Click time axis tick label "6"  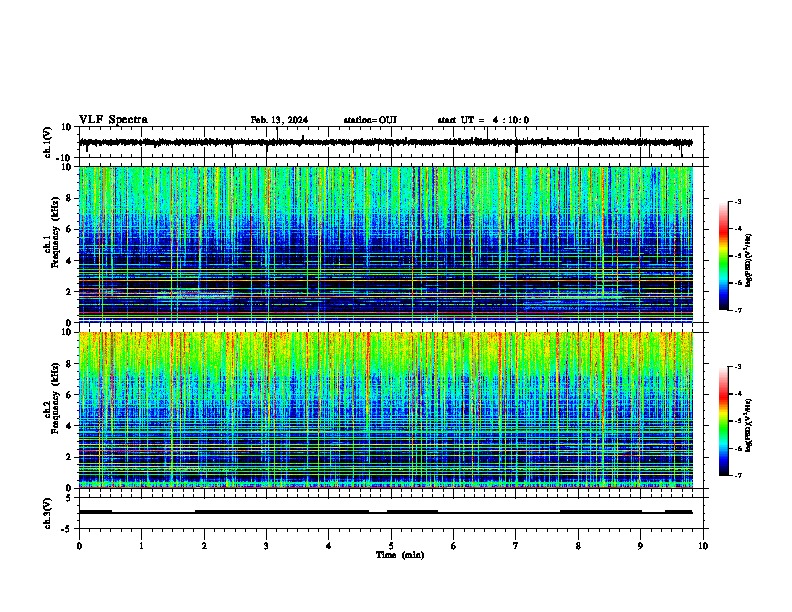click(x=454, y=546)
